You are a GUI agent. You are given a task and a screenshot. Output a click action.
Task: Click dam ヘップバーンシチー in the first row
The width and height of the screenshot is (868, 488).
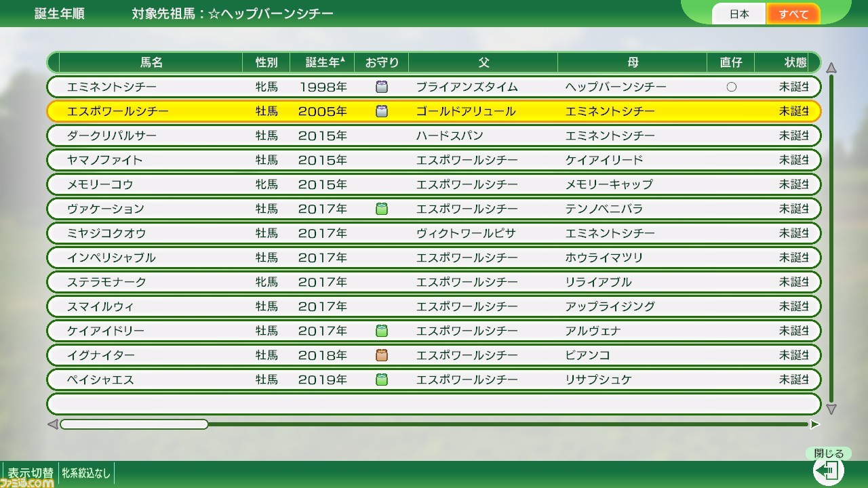[616, 87]
